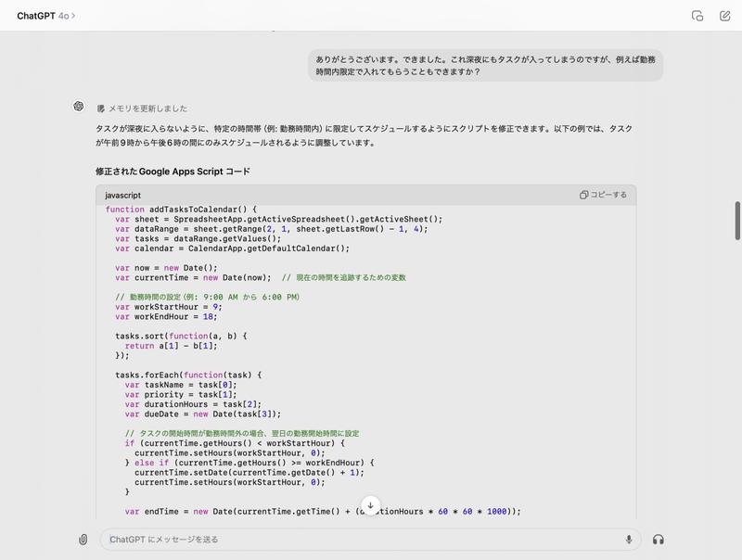The width and height of the screenshot is (742, 560).
Task: Click the ChatGPT logo avatar beside response
Action: click(x=79, y=106)
